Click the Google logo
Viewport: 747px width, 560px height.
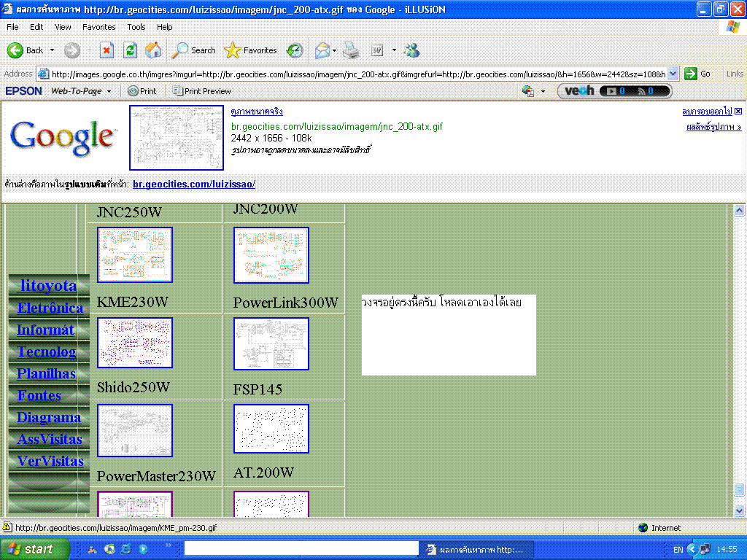[63, 137]
